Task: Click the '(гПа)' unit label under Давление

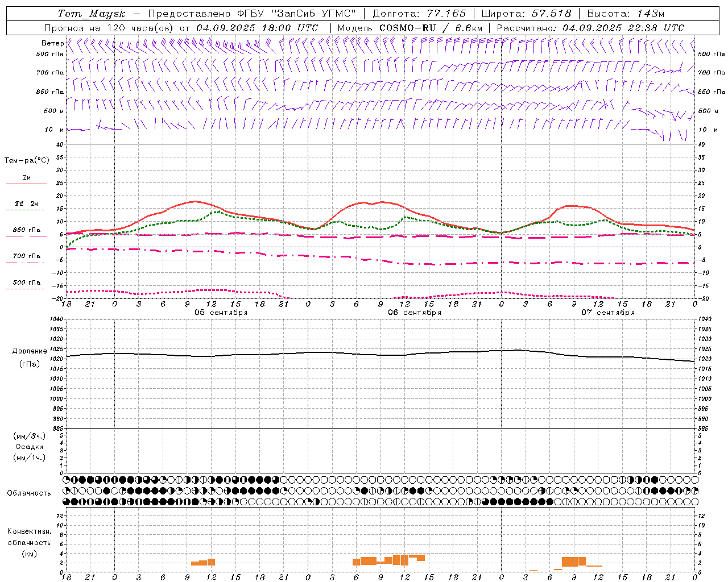Action: [x=30, y=364]
